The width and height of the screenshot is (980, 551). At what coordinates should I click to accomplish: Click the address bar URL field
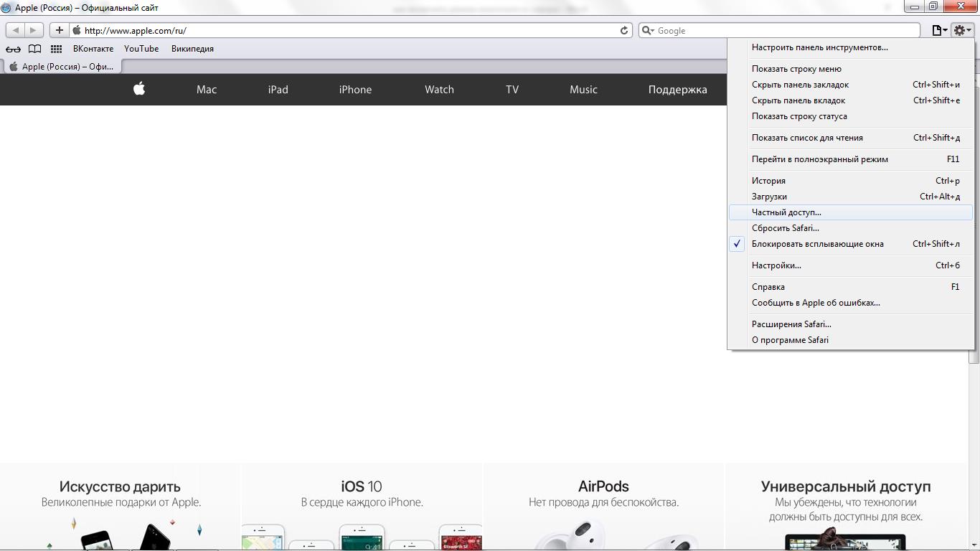click(350, 30)
